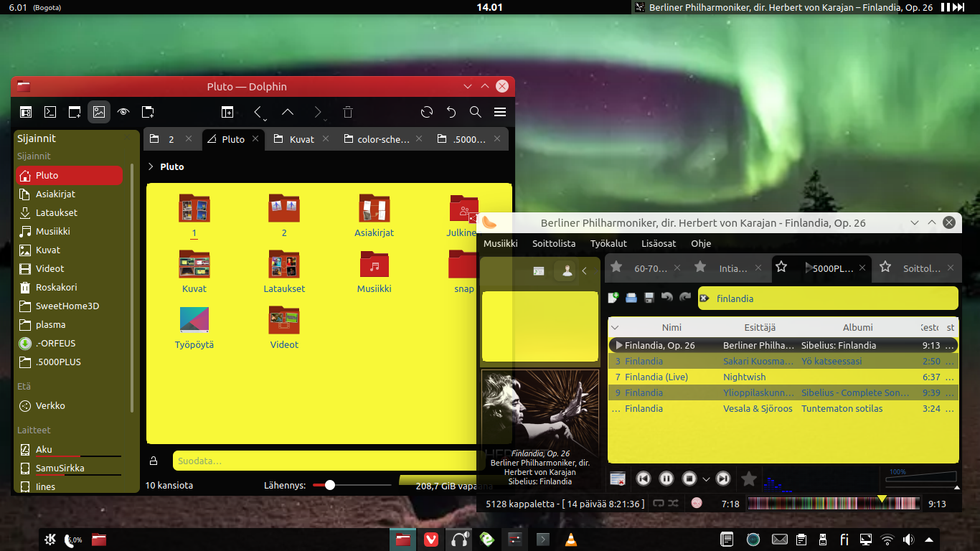
Task: Open the Työpöytä folder icon
Action: (194, 320)
